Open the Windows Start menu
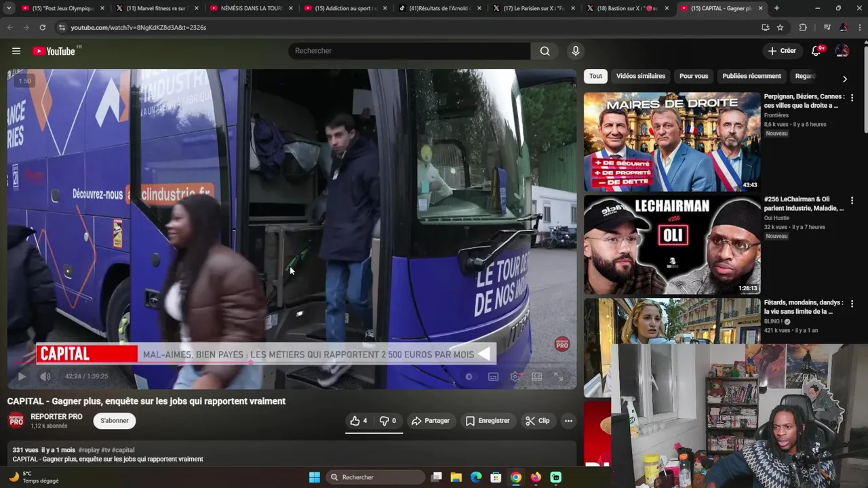868x488 pixels. (315, 477)
